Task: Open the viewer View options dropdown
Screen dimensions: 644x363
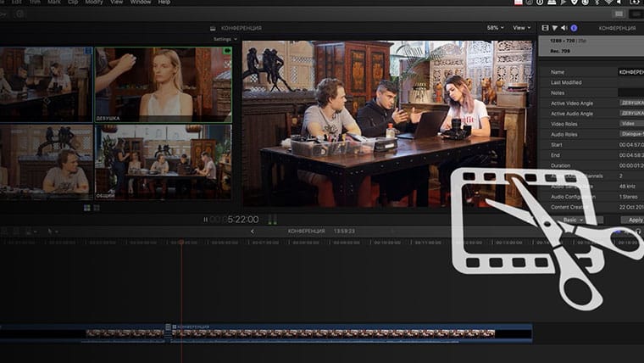Action: point(521,28)
